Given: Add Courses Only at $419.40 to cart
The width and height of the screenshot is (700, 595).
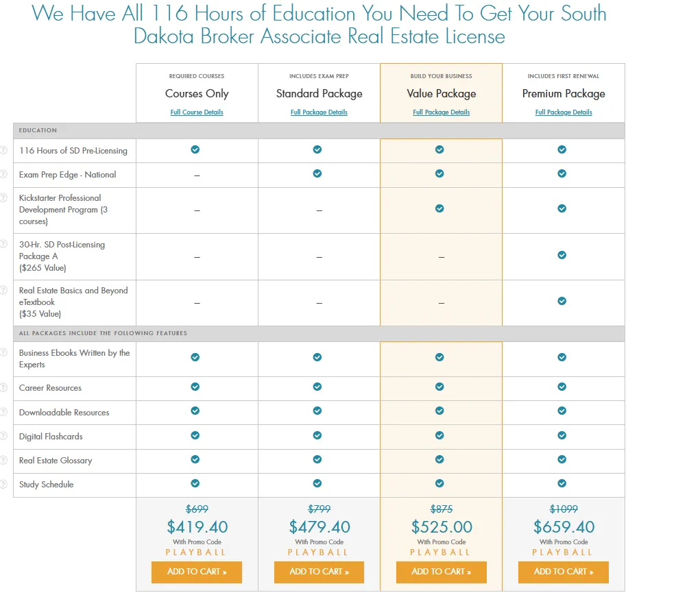Looking at the screenshot, I should pyautogui.click(x=197, y=572).
